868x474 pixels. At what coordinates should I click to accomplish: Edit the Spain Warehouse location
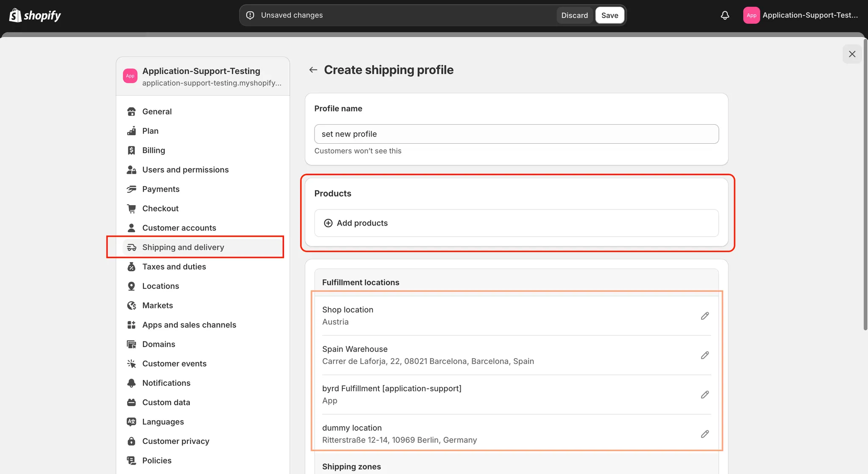(704, 355)
